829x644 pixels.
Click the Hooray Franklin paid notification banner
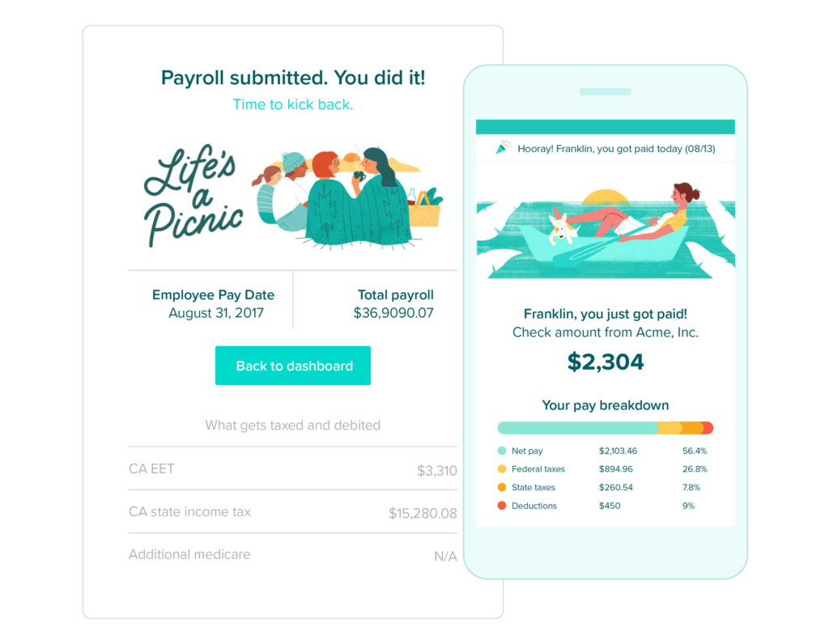tap(606, 148)
